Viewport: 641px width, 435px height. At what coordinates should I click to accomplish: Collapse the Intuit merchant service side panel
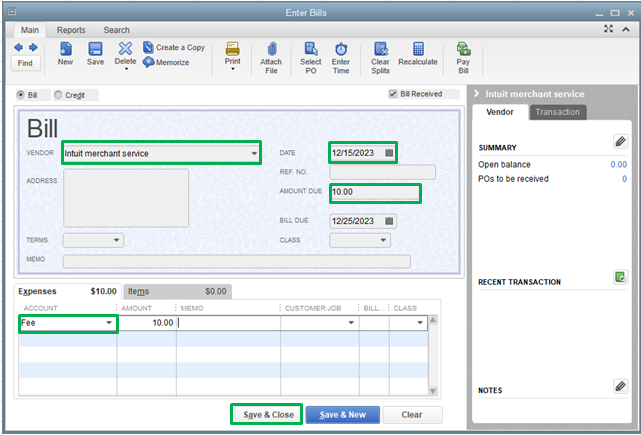[x=476, y=94]
